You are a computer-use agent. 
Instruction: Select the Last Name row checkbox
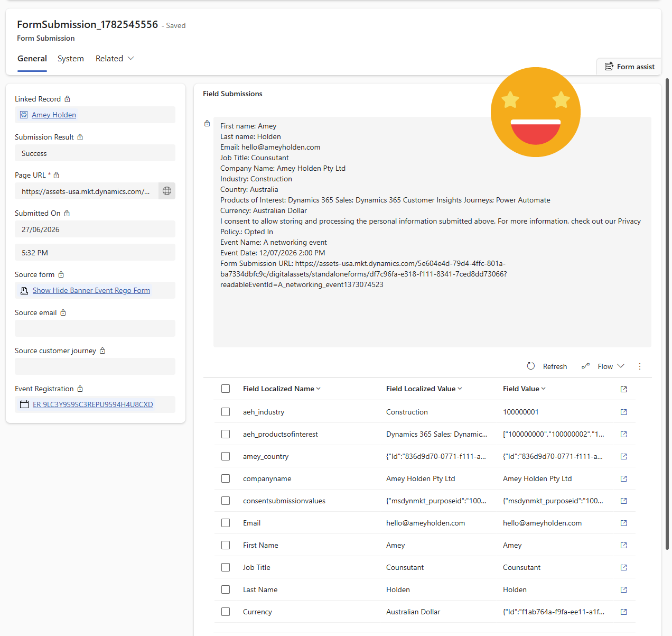226,589
